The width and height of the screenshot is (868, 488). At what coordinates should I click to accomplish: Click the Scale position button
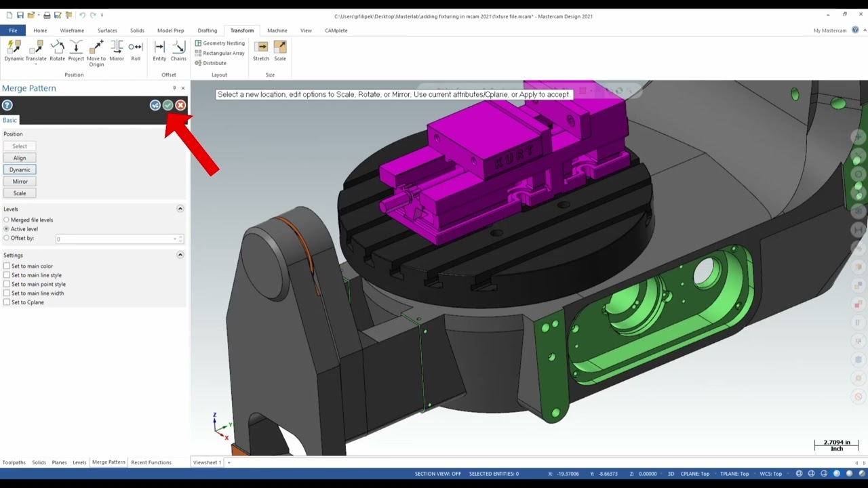20,193
